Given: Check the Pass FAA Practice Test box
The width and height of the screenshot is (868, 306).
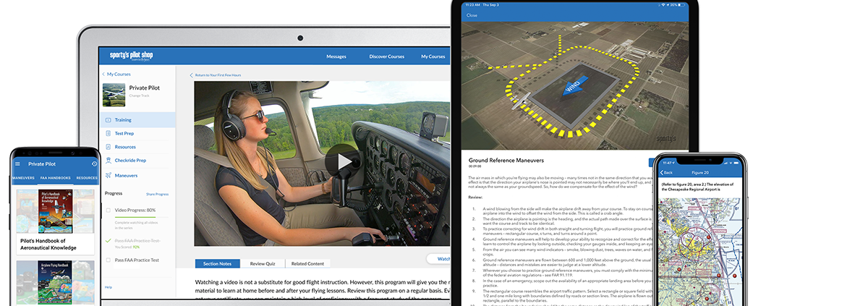Looking at the screenshot, I should 108,259.
